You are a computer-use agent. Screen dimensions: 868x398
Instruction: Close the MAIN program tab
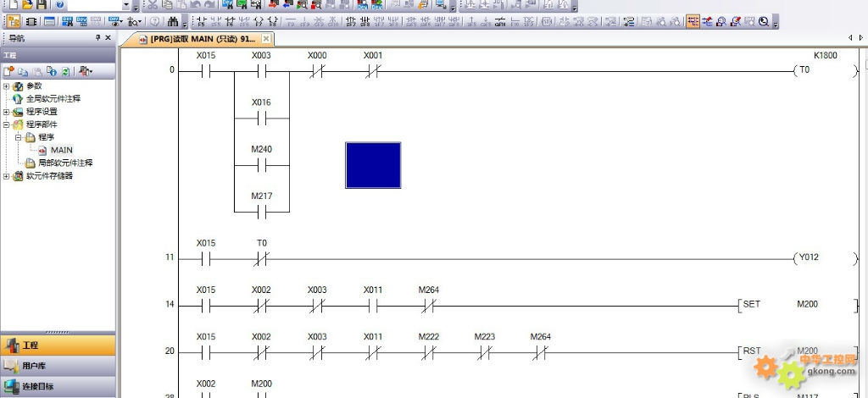pos(266,39)
